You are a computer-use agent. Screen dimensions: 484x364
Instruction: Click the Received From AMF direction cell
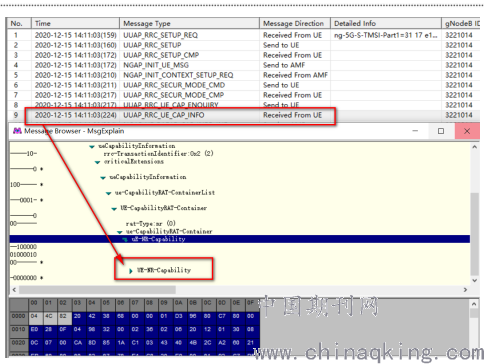[x=295, y=75]
